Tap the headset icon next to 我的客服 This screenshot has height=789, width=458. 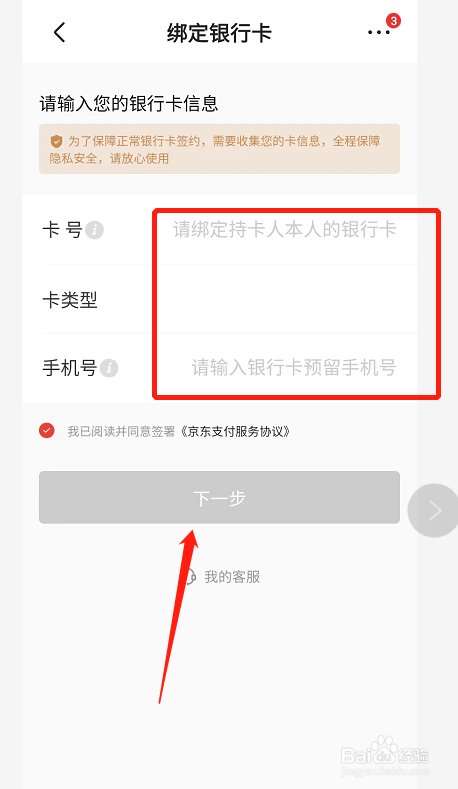(x=190, y=577)
